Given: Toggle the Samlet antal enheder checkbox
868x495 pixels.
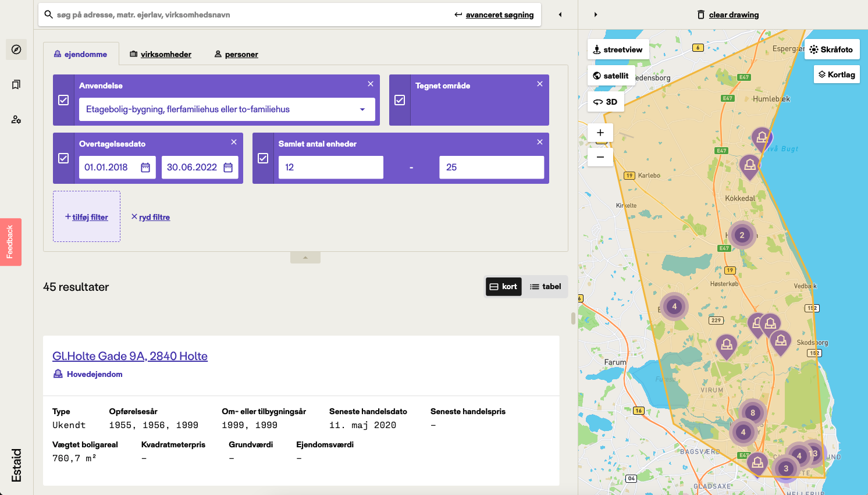Looking at the screenshot, I should pos(263,158).
